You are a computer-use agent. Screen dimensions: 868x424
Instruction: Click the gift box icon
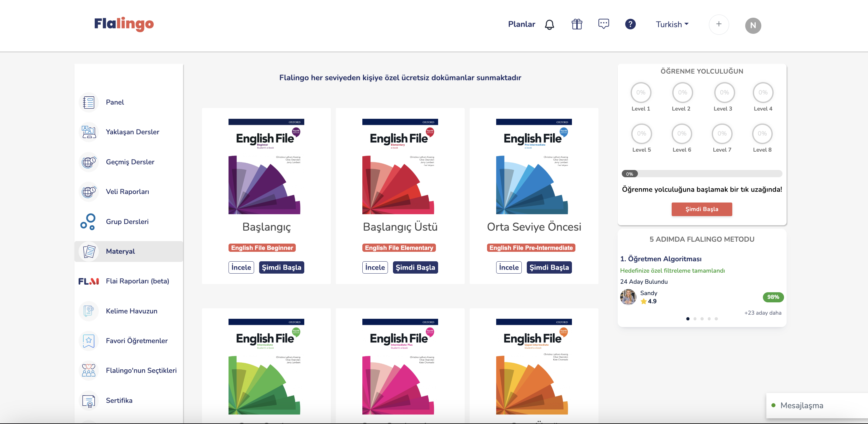coord(577,24)
